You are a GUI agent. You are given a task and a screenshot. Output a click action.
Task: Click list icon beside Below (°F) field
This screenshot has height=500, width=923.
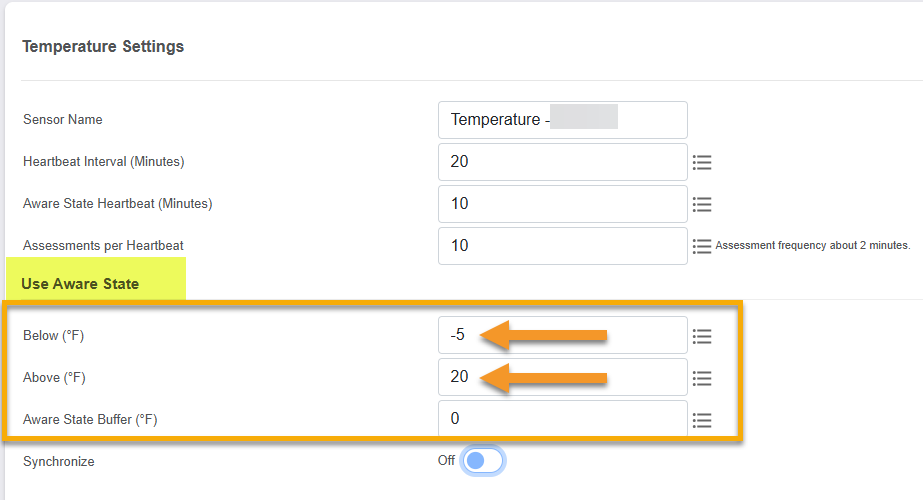(702, 336)
